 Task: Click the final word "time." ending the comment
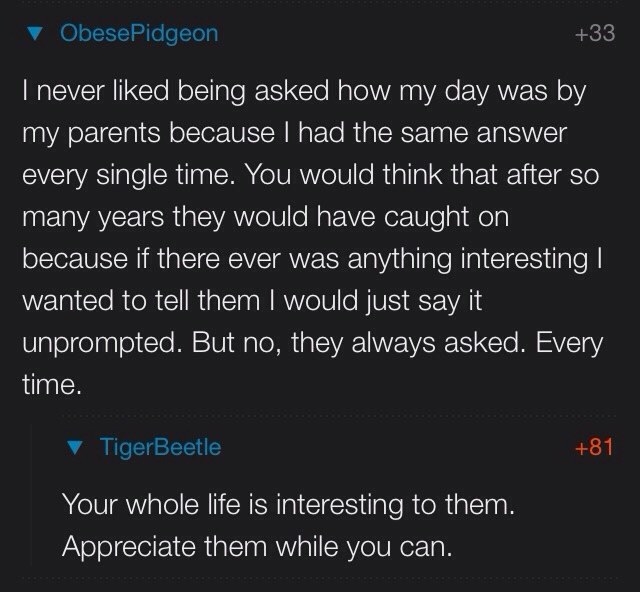(52, 385)
